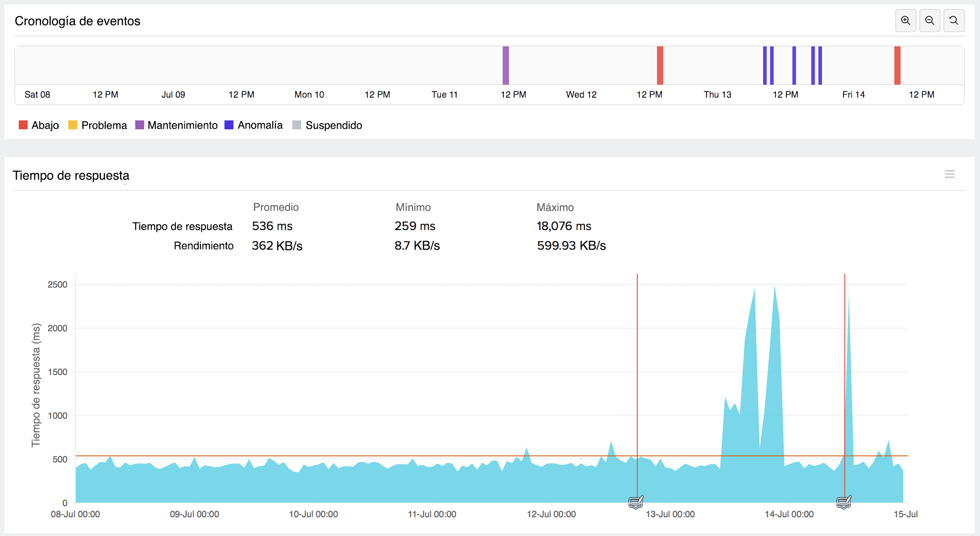
Task: Click the zoom out magnifier icon
Action: (930, 21)
